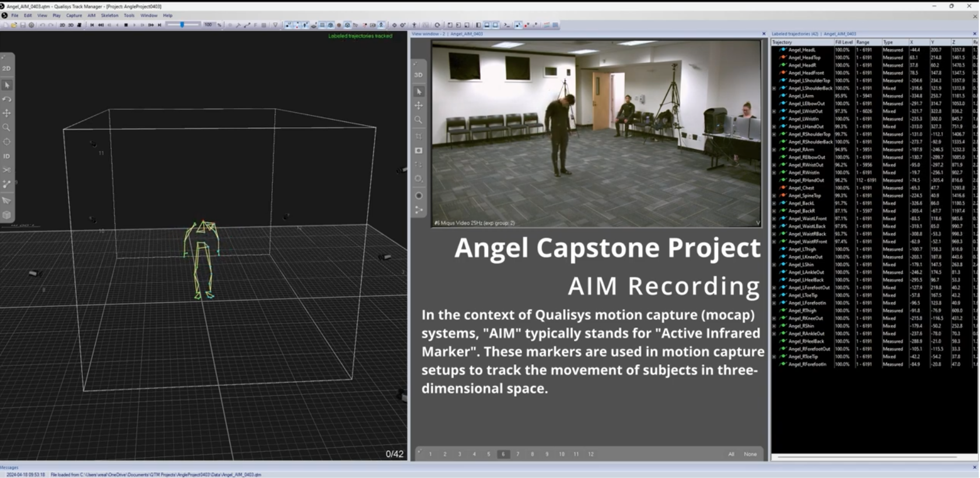Switch to 3D view via top toolbar
980x478 pixels.
pyautogui.click(x=71, y=25)
